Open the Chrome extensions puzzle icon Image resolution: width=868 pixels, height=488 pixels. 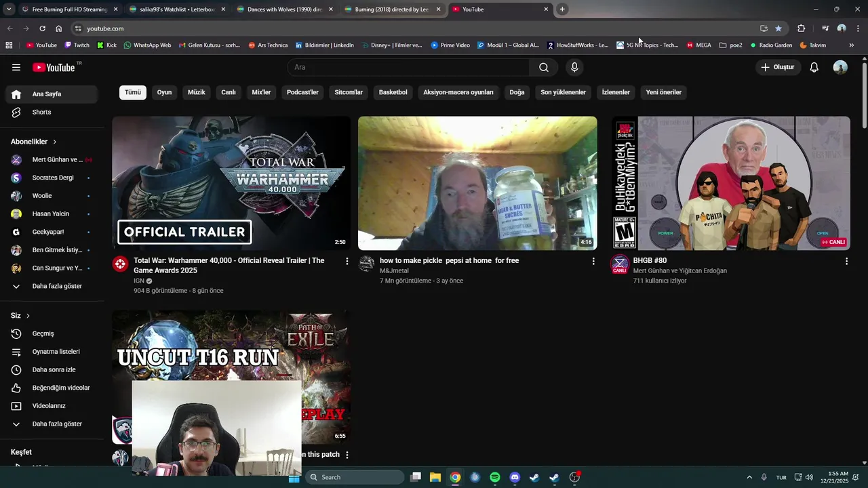click(801, 28)
